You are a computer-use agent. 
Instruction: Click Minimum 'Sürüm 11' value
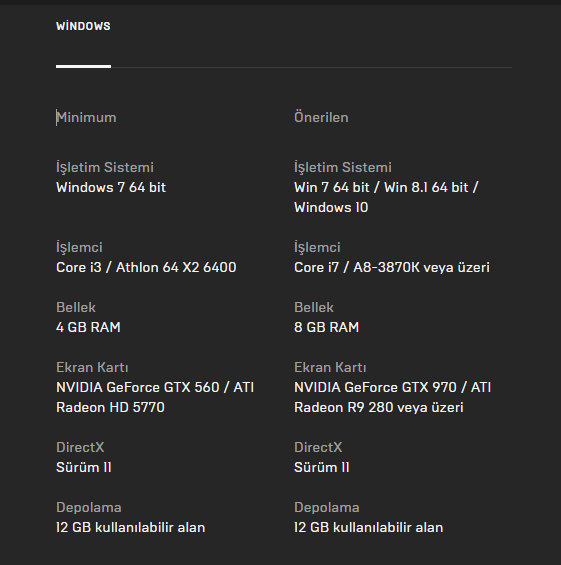tap(84, 467)
